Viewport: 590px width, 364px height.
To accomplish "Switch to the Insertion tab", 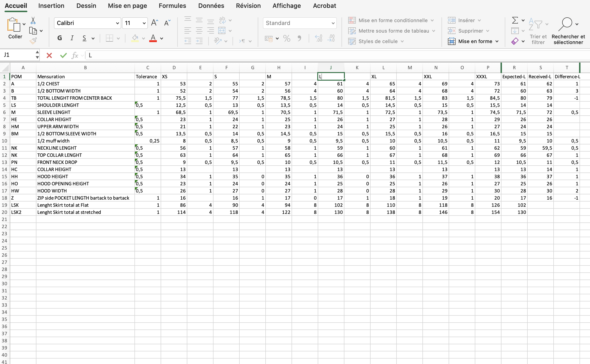I will [51, 5].
